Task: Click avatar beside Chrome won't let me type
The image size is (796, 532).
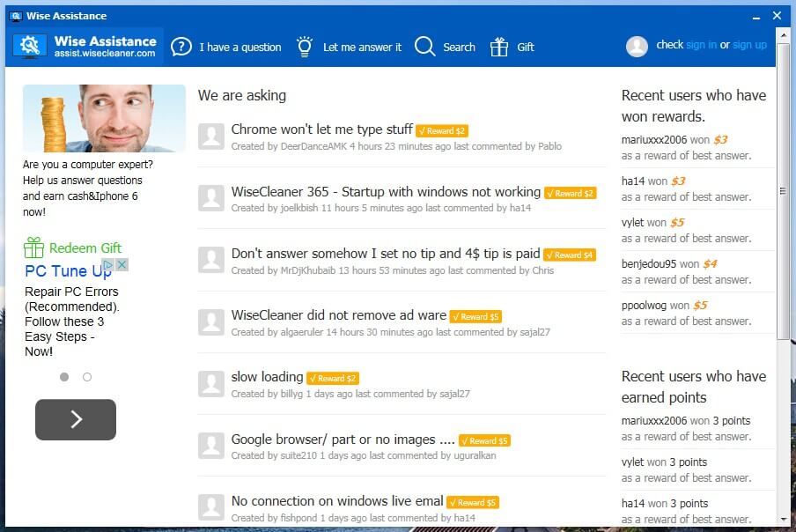Action: tap(211, 136)
